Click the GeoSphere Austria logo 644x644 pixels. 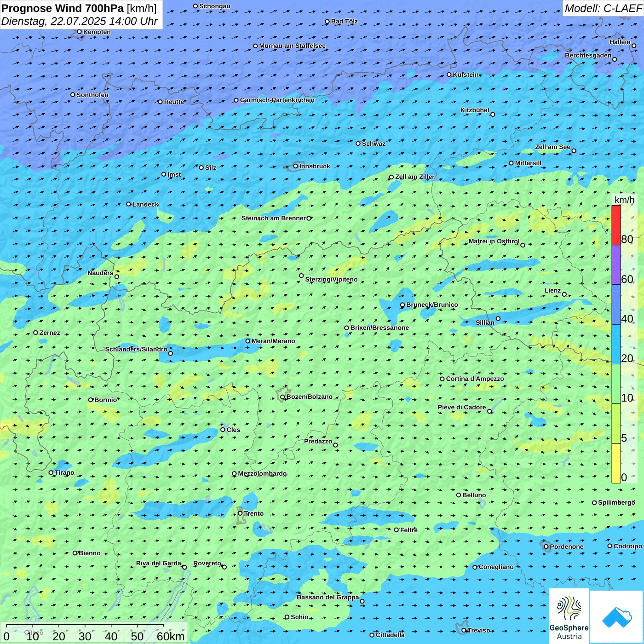tap(569, 615)
